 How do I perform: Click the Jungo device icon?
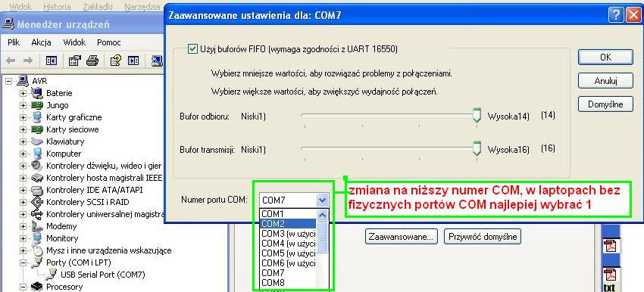pos(37,105)
